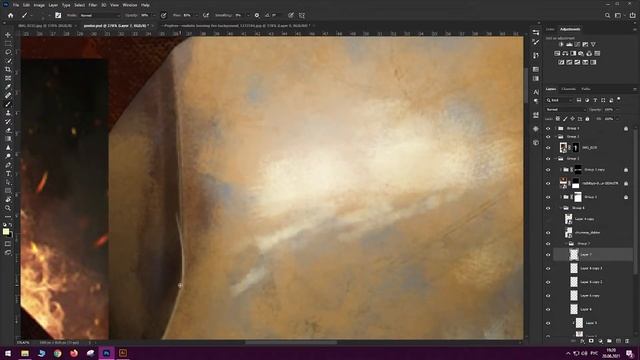Viewport: 640px width, 360px height.
Task: Select the Brush tool in toolbox
Action: [8, 104]
